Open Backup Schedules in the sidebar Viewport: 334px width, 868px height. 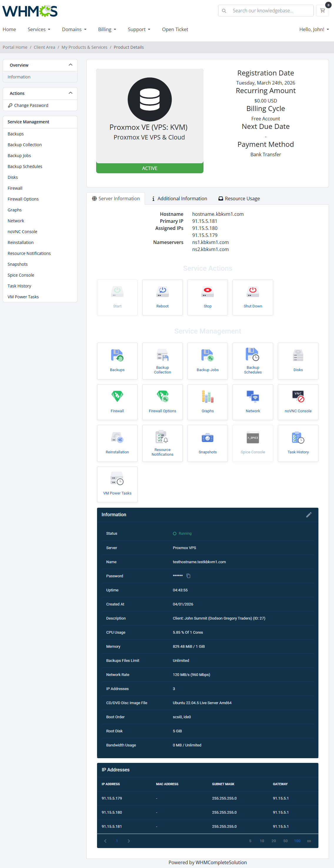[x=25, y=166]
